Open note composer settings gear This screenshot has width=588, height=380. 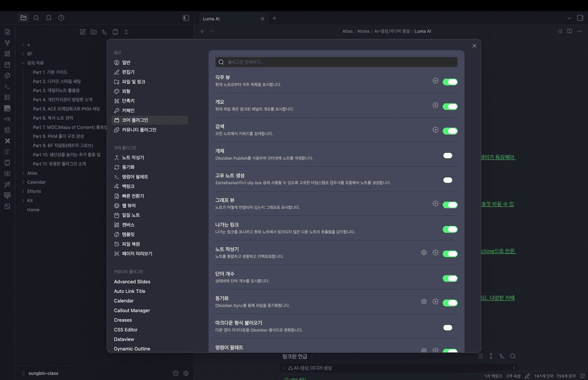pyautogui.click(x=424, y=253)
